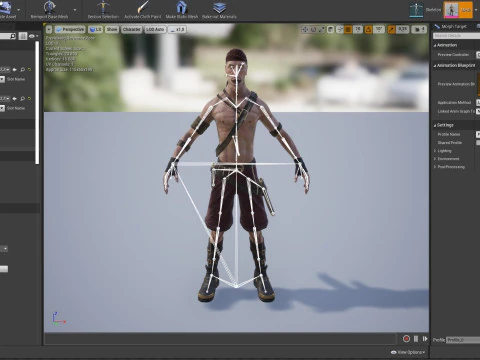This screenshot has height=360, width=480.
Task: Select the scale gizmo tool
Action: [322, 30]
